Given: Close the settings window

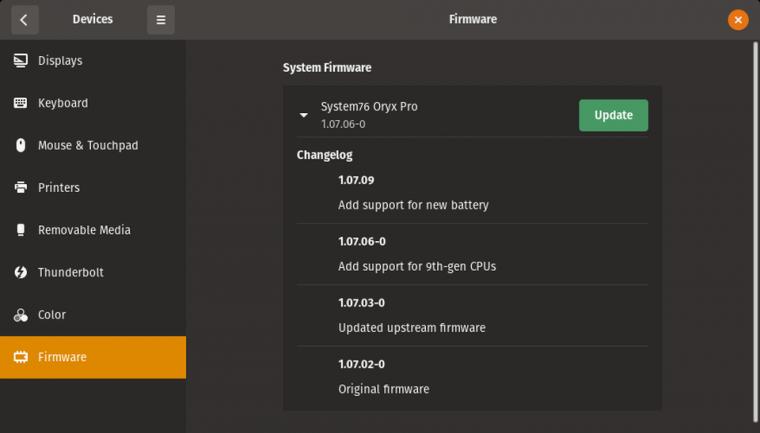Looking at the screenshot, I should coord(738,19).
